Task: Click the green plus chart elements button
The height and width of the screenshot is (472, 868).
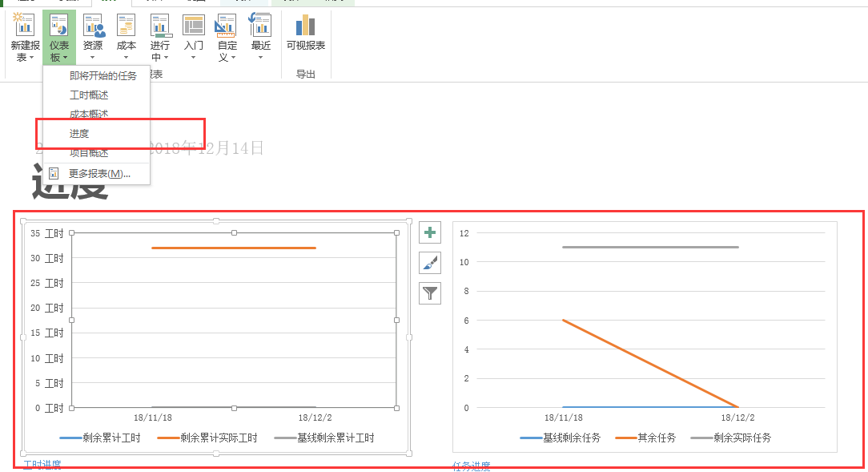Action: 430,232
